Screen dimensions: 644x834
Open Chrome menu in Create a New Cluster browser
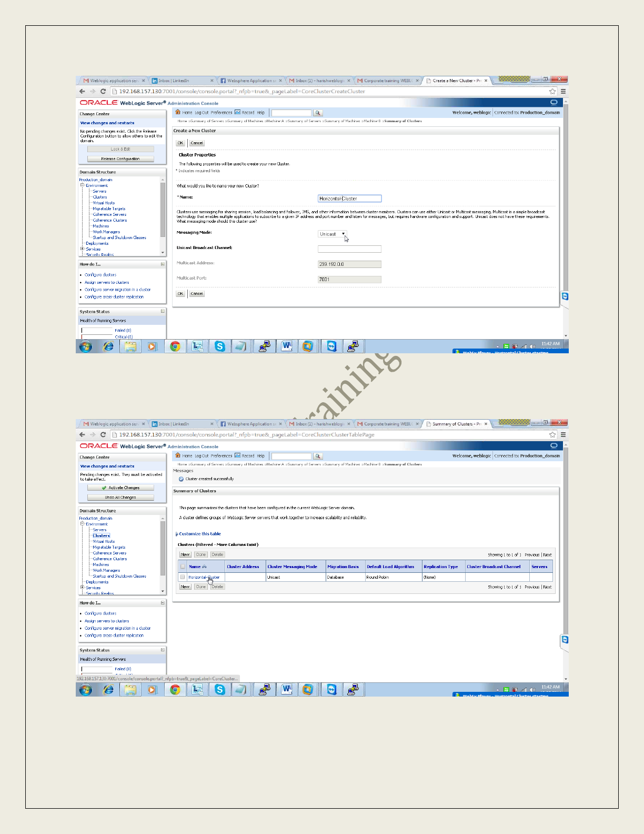563,91
